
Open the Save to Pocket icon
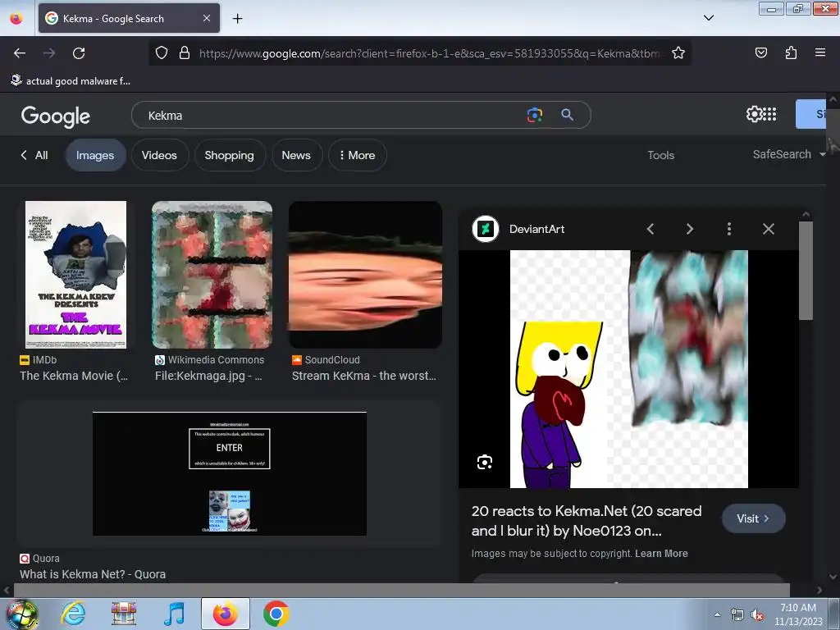[760, 52]
